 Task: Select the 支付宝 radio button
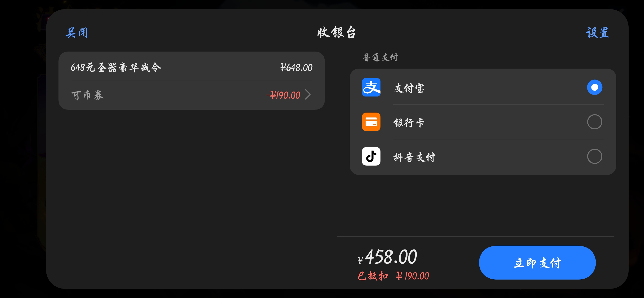coord(594,87)
